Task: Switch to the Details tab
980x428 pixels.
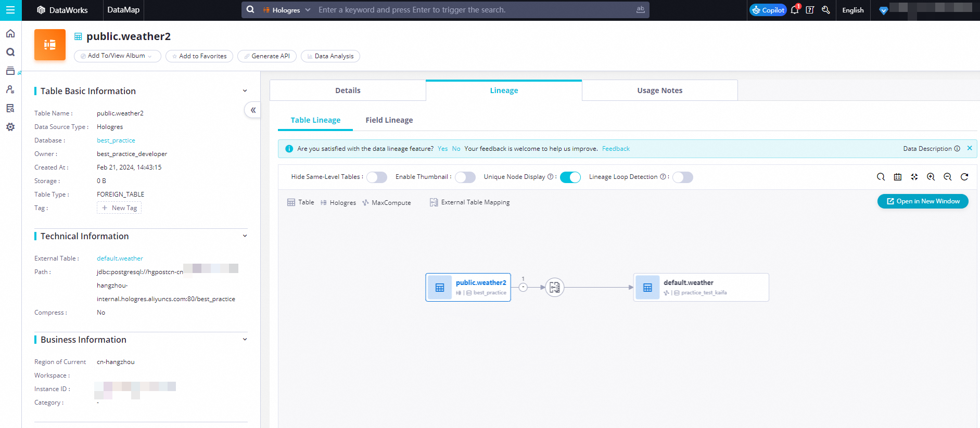Action: (x=348, y=90)
